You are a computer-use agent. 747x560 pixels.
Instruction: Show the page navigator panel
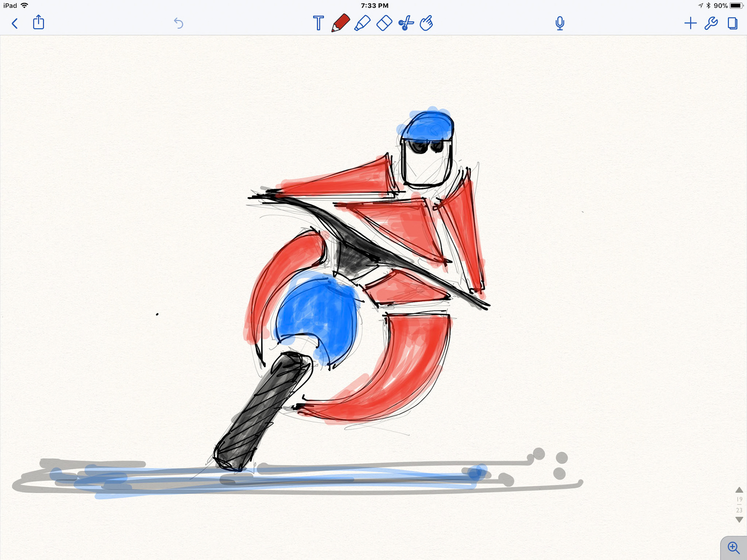(733, 23)
